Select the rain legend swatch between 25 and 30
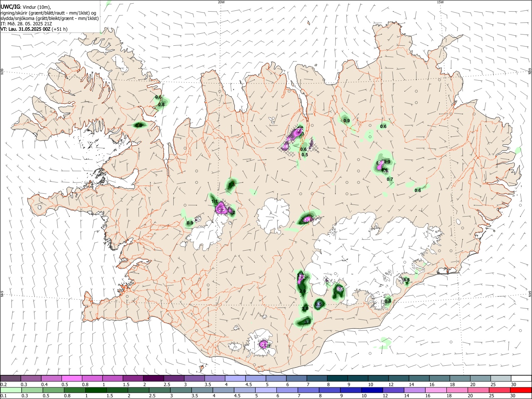The image size is (532, 399). point(500,390)
